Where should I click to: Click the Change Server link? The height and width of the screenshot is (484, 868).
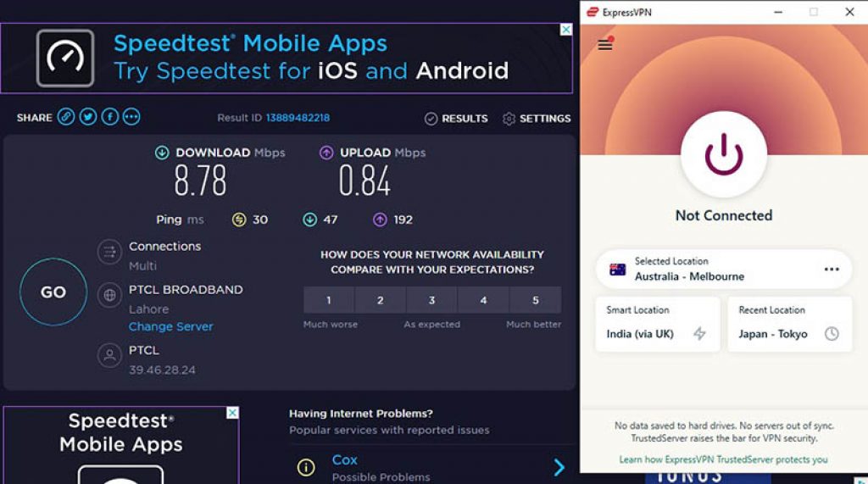170,326
